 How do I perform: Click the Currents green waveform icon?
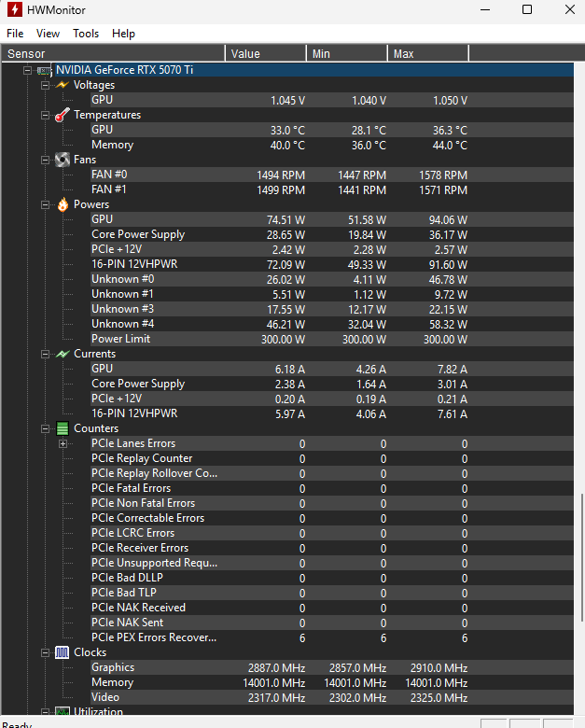pos(63,354)
